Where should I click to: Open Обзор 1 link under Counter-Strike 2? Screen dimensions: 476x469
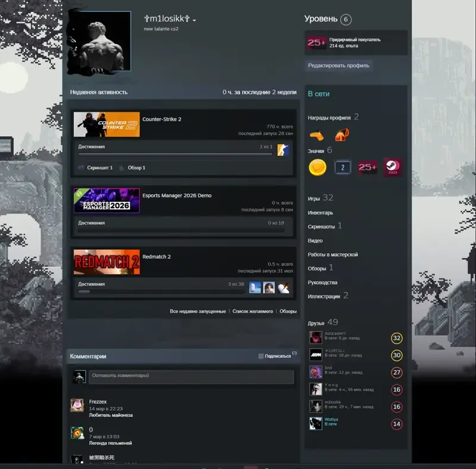[136, 168]
